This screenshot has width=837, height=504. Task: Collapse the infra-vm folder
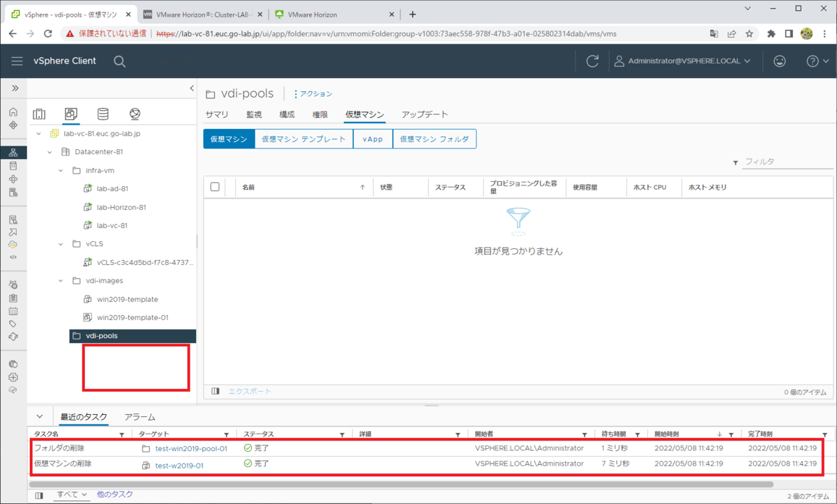click(61, 171)
